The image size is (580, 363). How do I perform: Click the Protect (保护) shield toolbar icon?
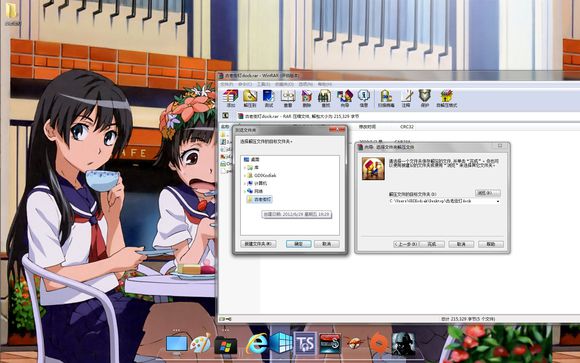click(425, 98)
